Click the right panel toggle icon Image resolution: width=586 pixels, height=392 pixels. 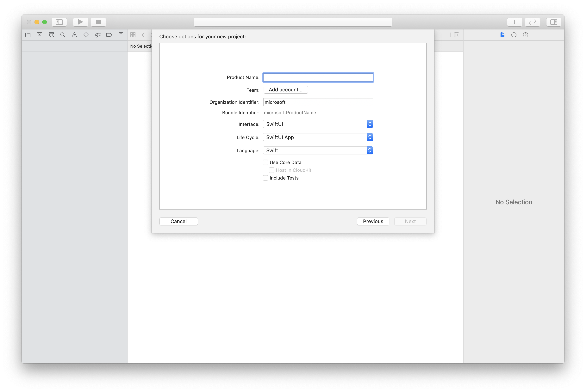pos(553,22)
